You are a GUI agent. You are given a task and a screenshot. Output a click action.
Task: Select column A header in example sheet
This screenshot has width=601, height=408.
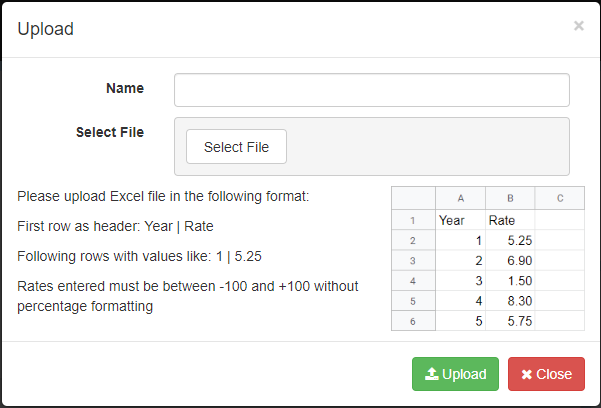point(460,198)
